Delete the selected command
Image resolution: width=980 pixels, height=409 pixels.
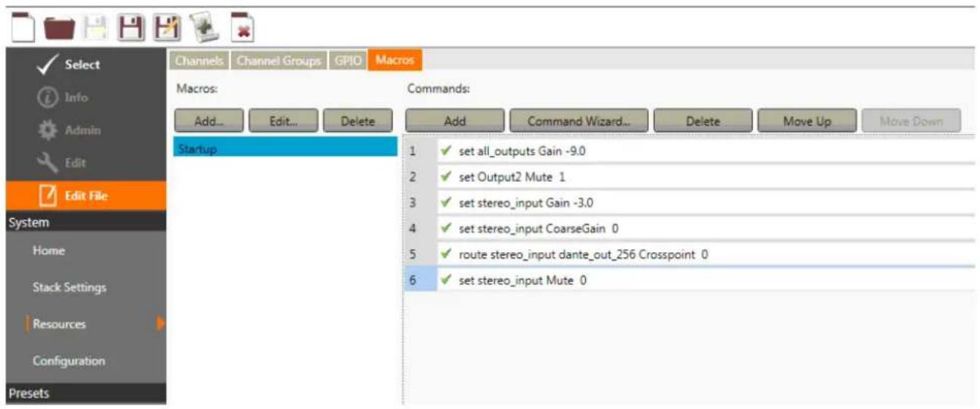pyautogui.click(x=703, y=121)
